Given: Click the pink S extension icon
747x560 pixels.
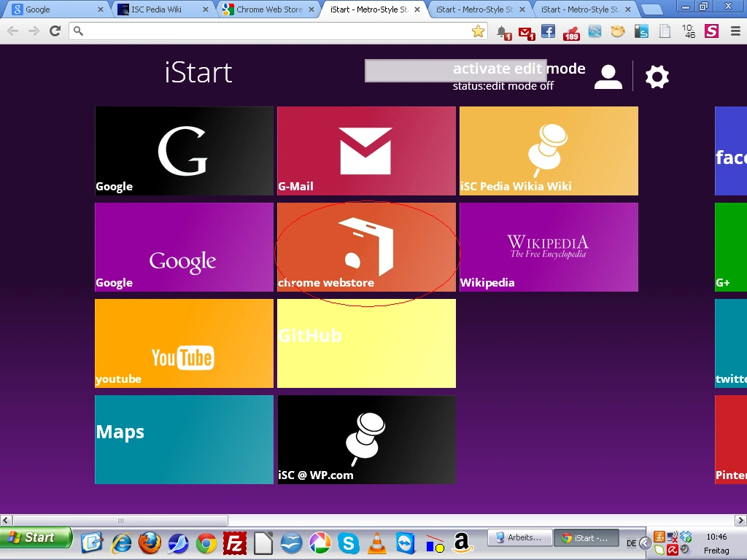Looking at the screenshot, I should (711, 31).
